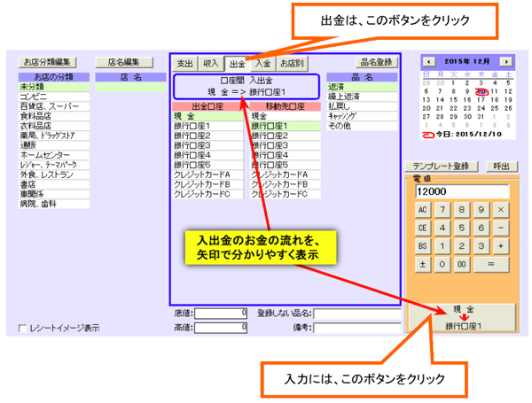Click calculator plus key
Image resolution: width=532 pixels, height=403 pixels.
[x=501, y=246]
